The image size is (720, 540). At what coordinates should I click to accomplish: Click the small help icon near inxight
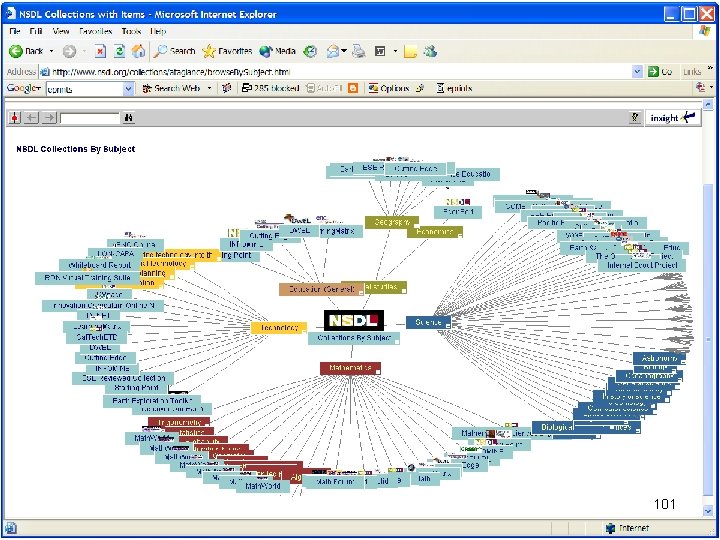(x=635, y=118)
